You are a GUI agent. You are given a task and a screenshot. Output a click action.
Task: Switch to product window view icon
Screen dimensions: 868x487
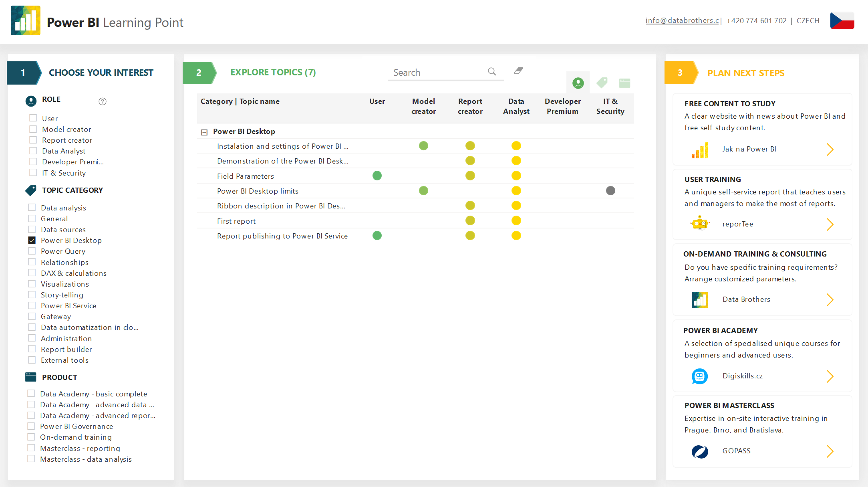click(624, 83)
